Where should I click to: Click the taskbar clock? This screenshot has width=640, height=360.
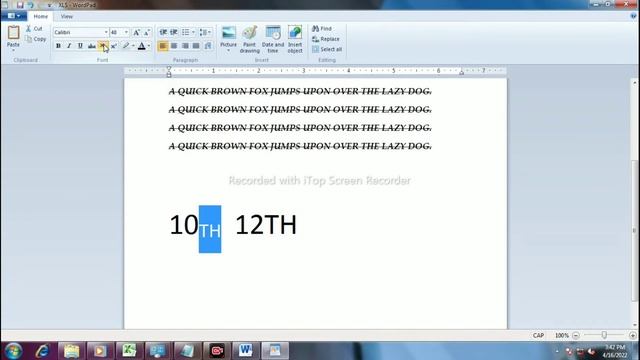615,351
